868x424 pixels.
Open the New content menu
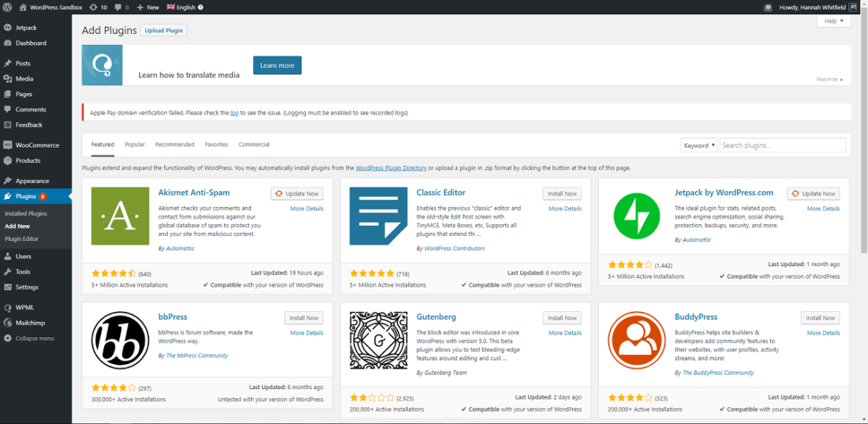[148, 7]
